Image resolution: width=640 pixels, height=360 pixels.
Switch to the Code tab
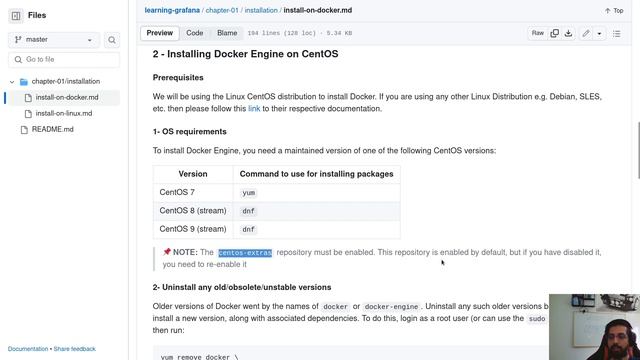(x=195, y=33)
